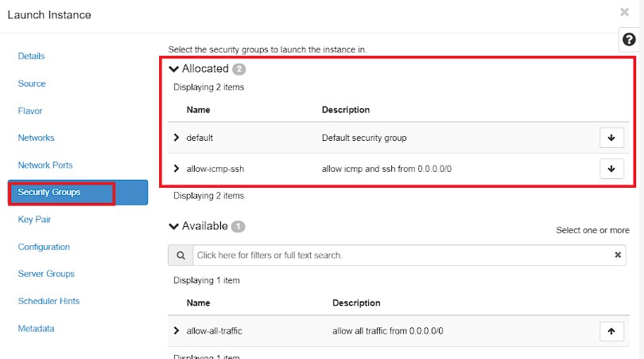This screenshot has width=644, height=359.
Task: Go to the Details step
Action: (x=31, y=57)
